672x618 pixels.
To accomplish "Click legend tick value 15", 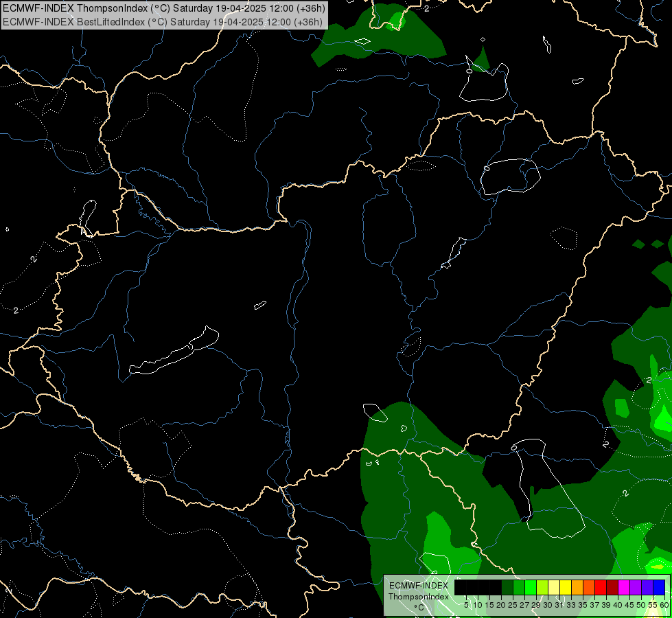I will (489, 605).
